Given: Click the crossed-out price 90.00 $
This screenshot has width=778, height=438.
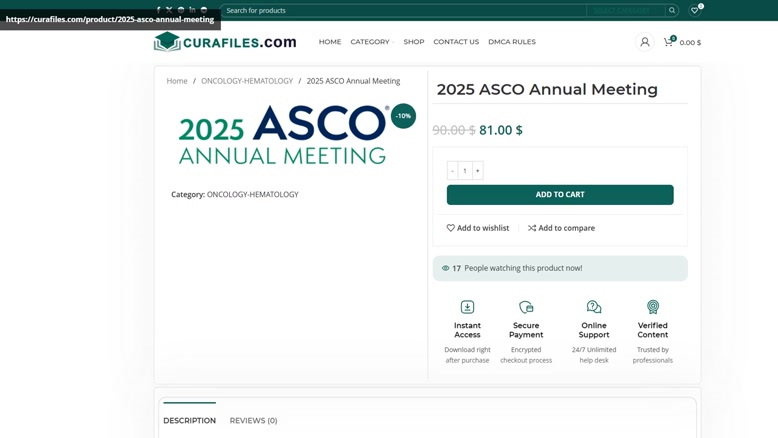Looking at the screenshot, I should coord(454,130).
